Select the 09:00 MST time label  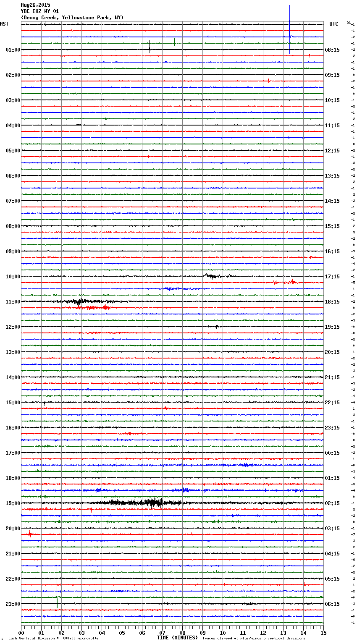pos(13,251)
